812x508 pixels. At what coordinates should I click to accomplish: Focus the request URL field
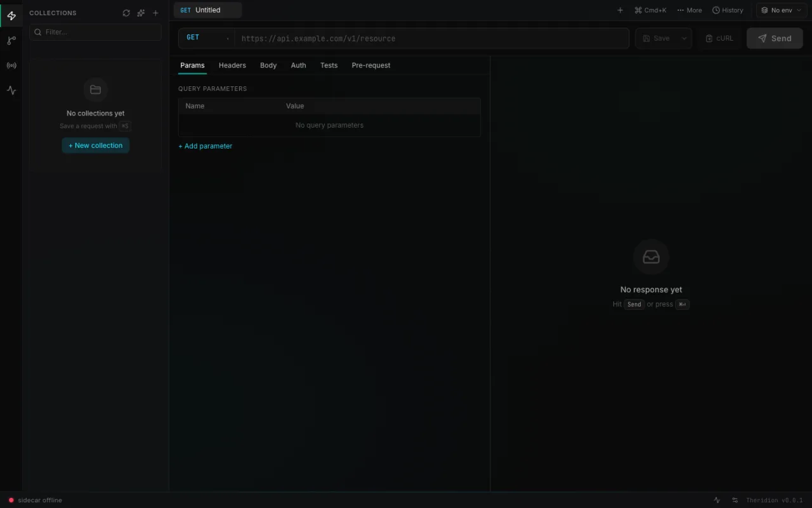coord(431,38)
